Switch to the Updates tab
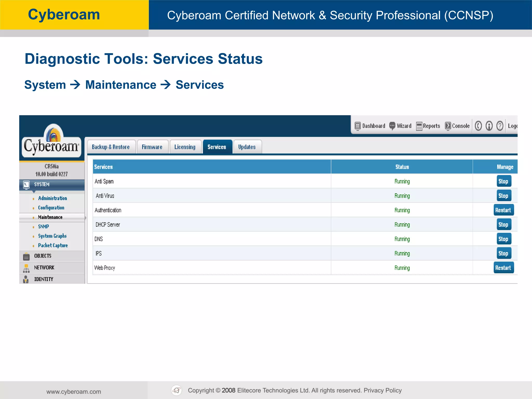The width and height of the screenshot is (532, 399). 247,147
